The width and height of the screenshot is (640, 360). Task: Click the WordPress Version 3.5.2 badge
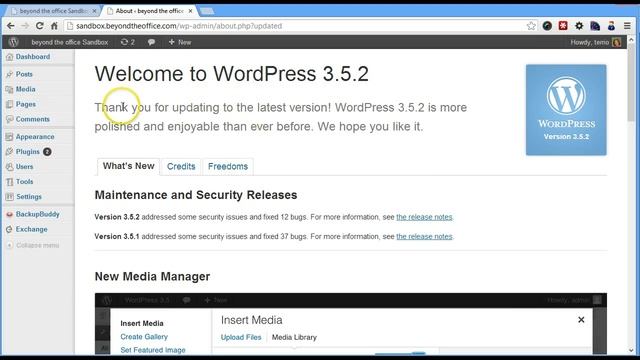pos(566,110)
